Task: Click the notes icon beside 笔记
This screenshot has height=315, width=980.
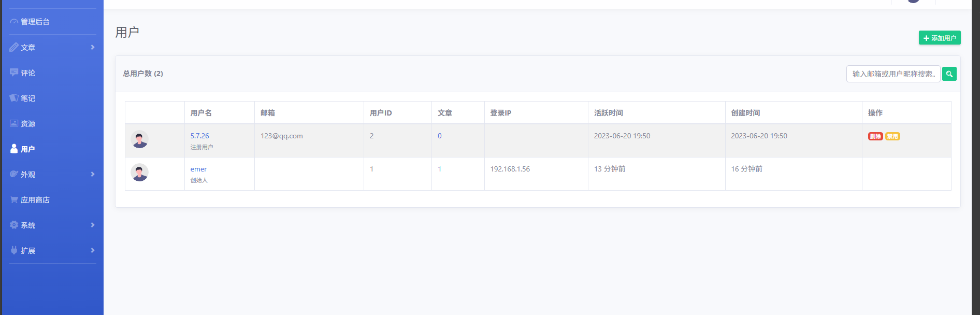Action: click(x=14, y=98)
